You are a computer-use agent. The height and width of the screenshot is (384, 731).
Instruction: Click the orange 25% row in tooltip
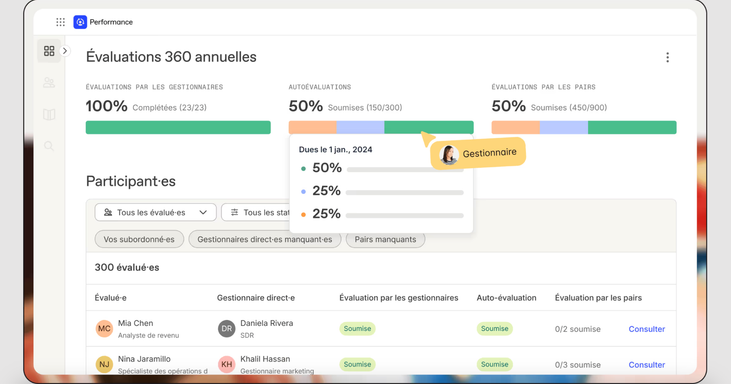tap(381, 214)
